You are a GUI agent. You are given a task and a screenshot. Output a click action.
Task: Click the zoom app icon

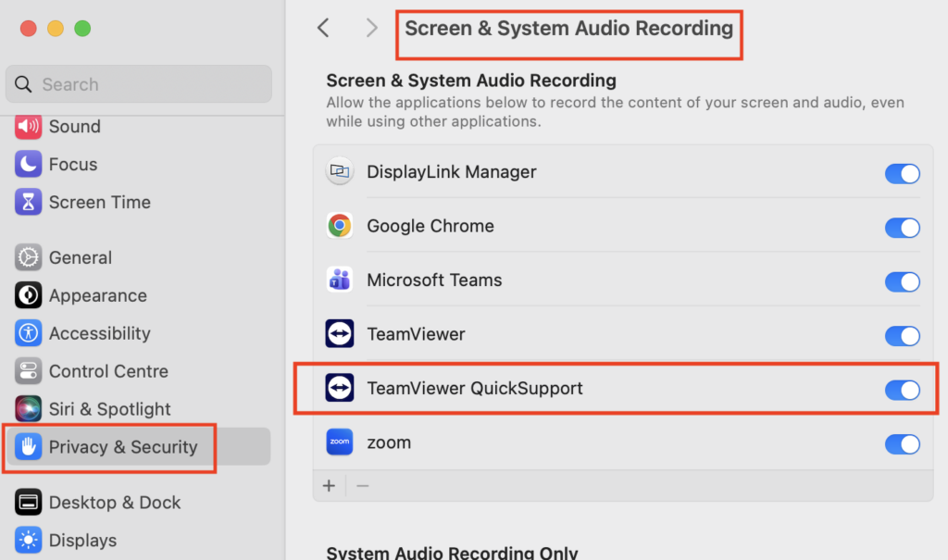coord(340,442)
